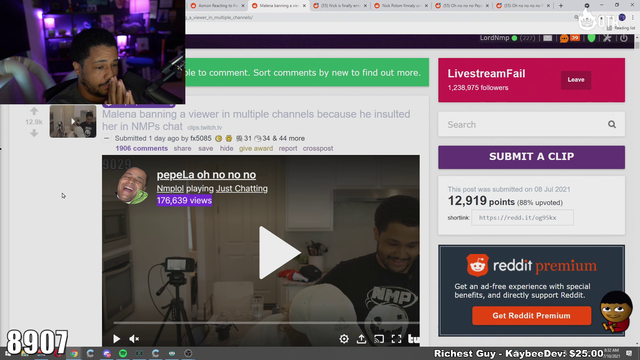Collapse the post with the dash toggle
Image resolution: width=640 pixels, height=360 pixels.
107,138
